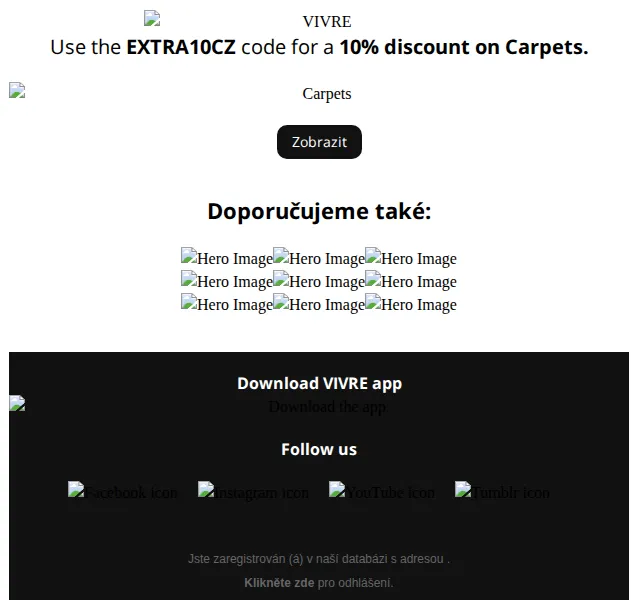Select first Hero Image in second row
640x600 pixels.
pos(227,281)
